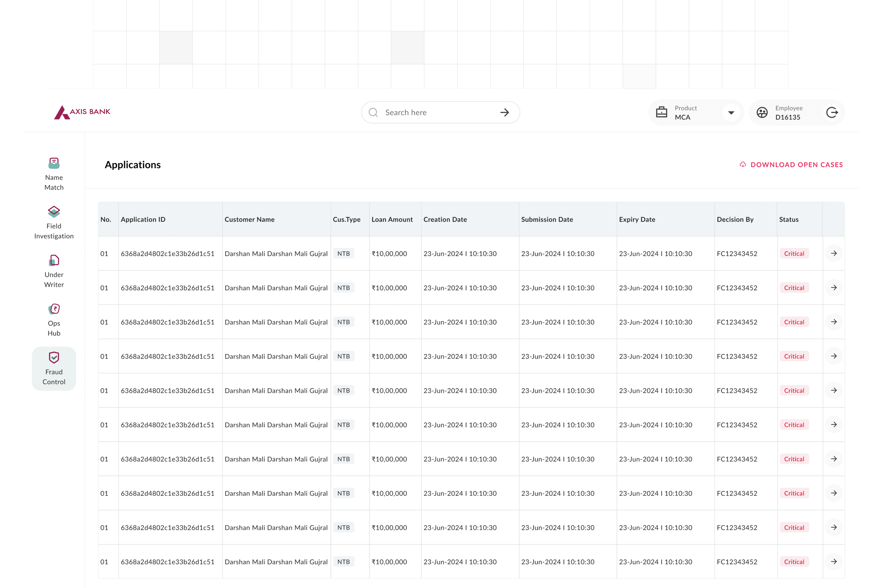
Task: Click NTB tag in third row
Action: click(x=343, y=322)
